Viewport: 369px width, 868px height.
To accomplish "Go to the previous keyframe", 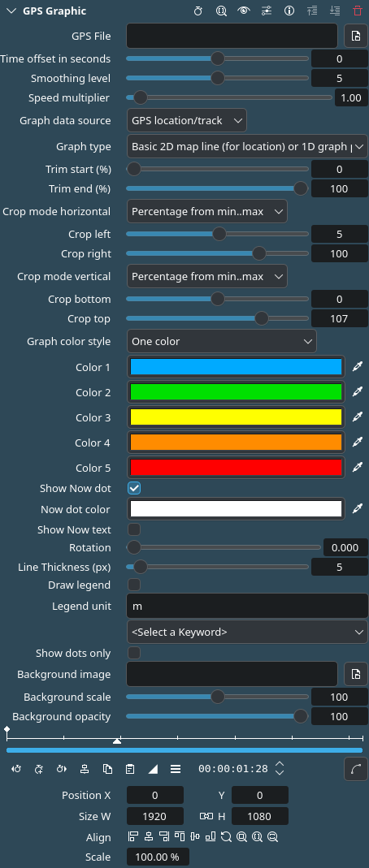I will 16,769.
